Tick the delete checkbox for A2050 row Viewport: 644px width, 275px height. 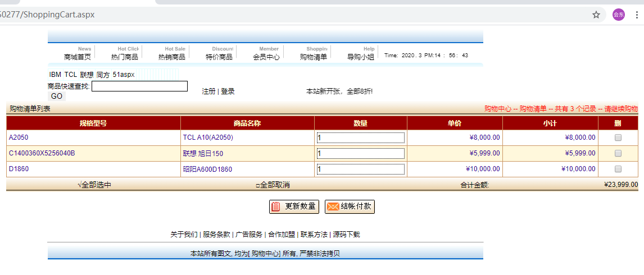pyautogui.click(x=618, y=138)
